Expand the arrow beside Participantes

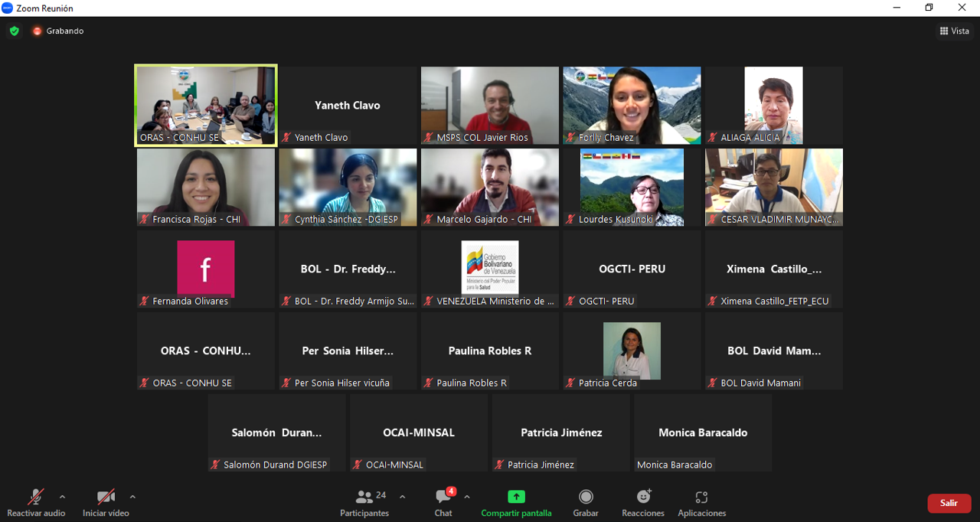tap(403, 497)
